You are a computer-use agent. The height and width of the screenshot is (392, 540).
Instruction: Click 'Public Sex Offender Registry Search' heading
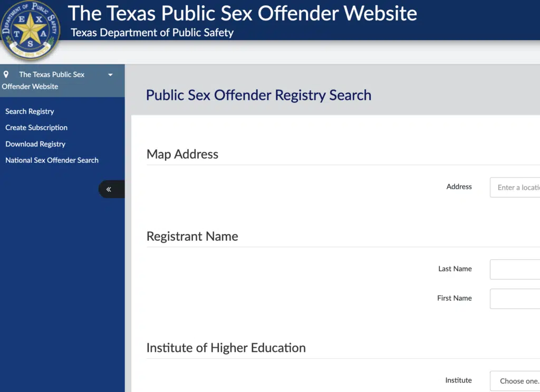point(258,95)
